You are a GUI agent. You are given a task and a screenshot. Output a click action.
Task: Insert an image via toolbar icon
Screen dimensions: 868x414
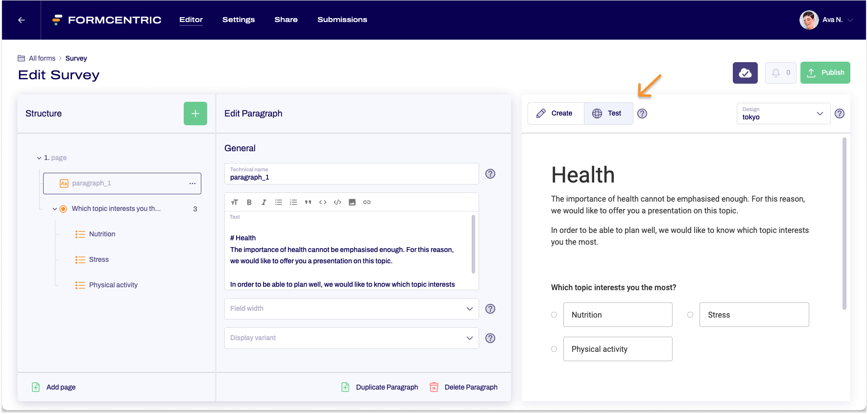(x=352, y=202)
